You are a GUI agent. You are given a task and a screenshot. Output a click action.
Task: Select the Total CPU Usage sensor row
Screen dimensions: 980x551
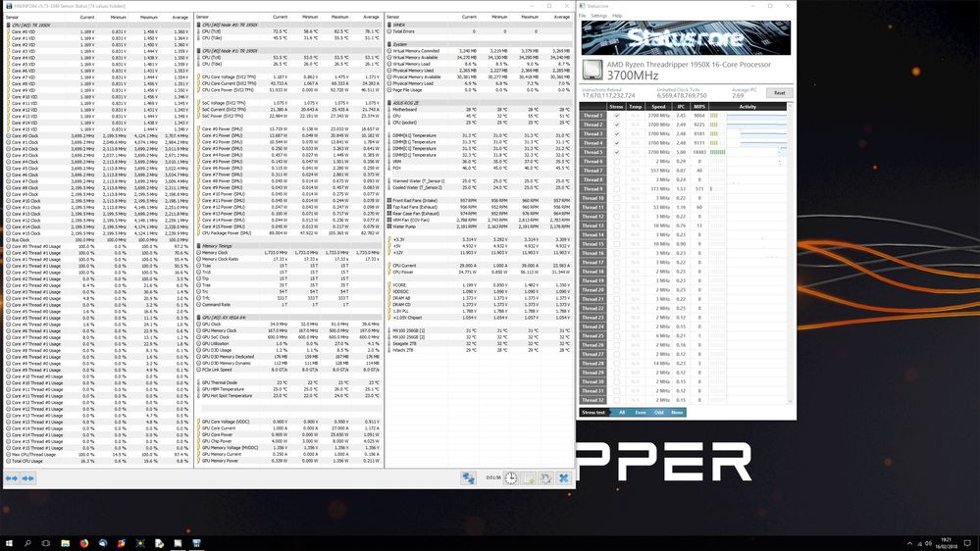coord(97,461)
